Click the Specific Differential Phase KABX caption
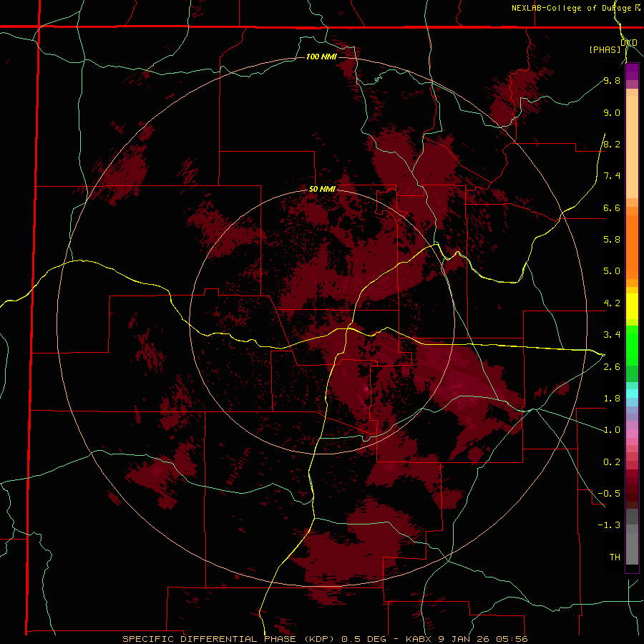This screenshot has width=644, height=644. [x=325, y=639]
